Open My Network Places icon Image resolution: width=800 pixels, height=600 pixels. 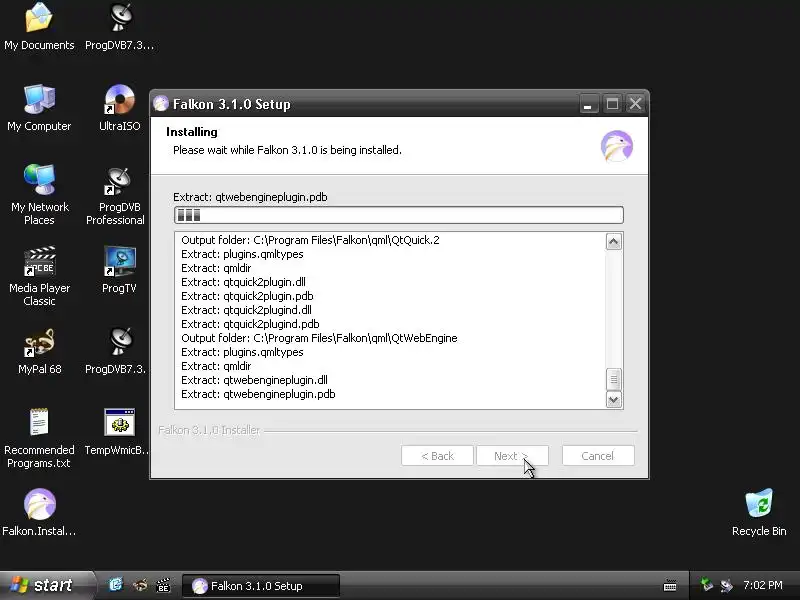(39, 195)
